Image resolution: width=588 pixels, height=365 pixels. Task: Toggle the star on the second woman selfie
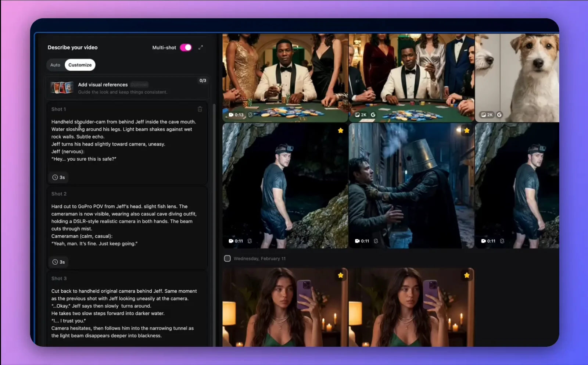pyautogui.click(x=467, y=275)
